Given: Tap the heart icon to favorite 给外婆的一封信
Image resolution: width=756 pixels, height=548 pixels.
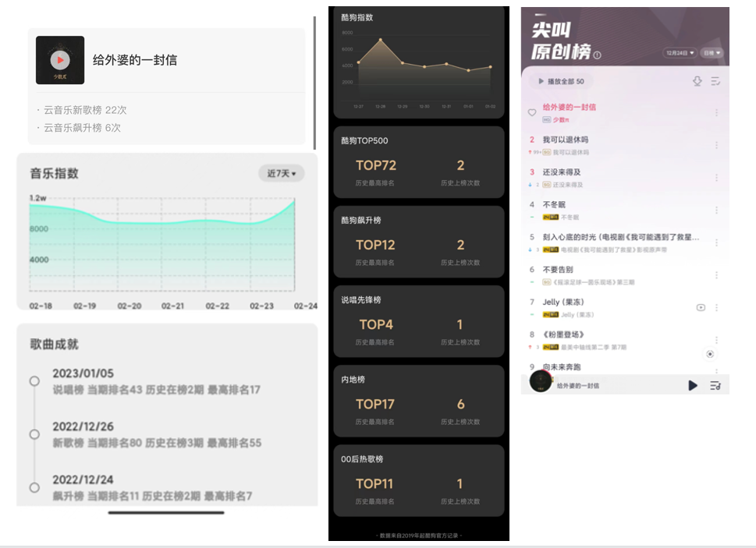Looking at the screenshot, I should pos(533,112).
